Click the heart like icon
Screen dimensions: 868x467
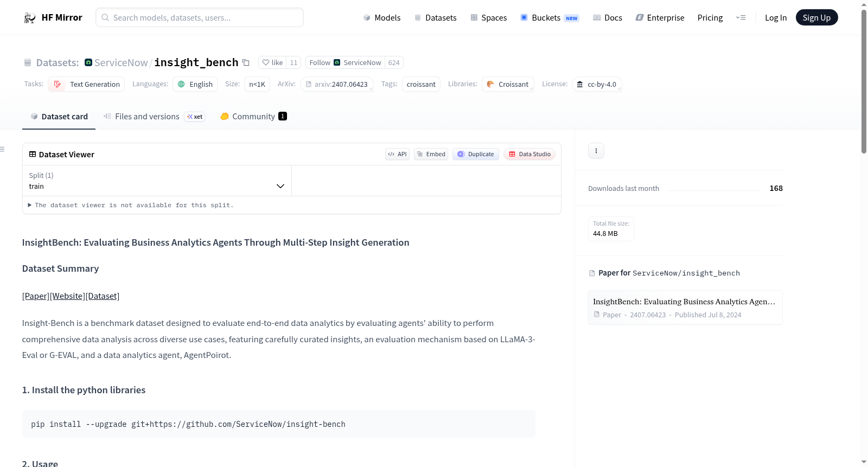[266, 62]
